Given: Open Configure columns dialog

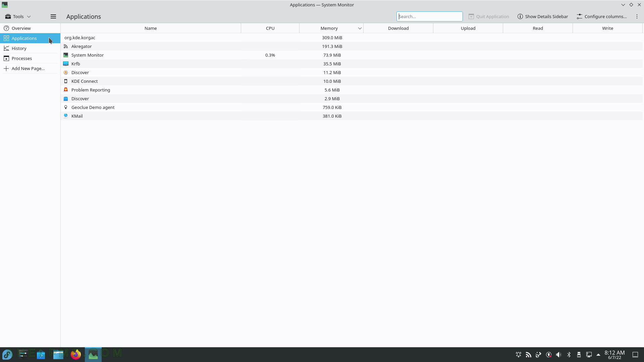Looking at the screenshot, I should click(602, 16).
